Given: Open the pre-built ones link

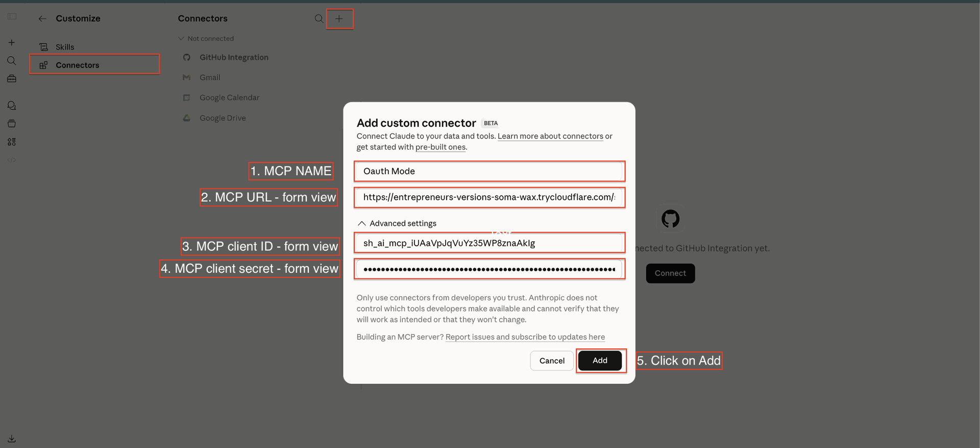Looking at the screenshot, I should (x=440, y=147).
